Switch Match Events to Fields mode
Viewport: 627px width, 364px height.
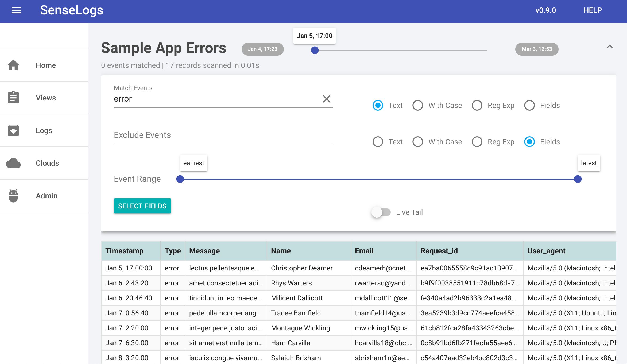(x=529, y=105)
